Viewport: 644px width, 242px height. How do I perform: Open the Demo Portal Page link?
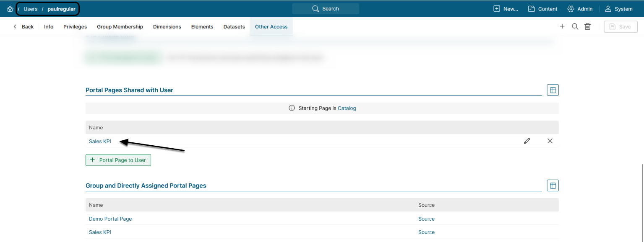[110, 219]
